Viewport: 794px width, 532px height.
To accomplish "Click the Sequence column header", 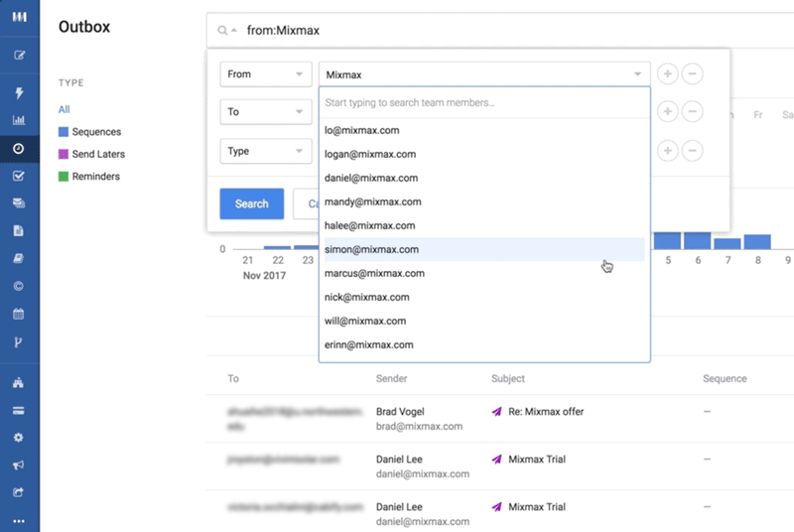I will tap(725, 378).
